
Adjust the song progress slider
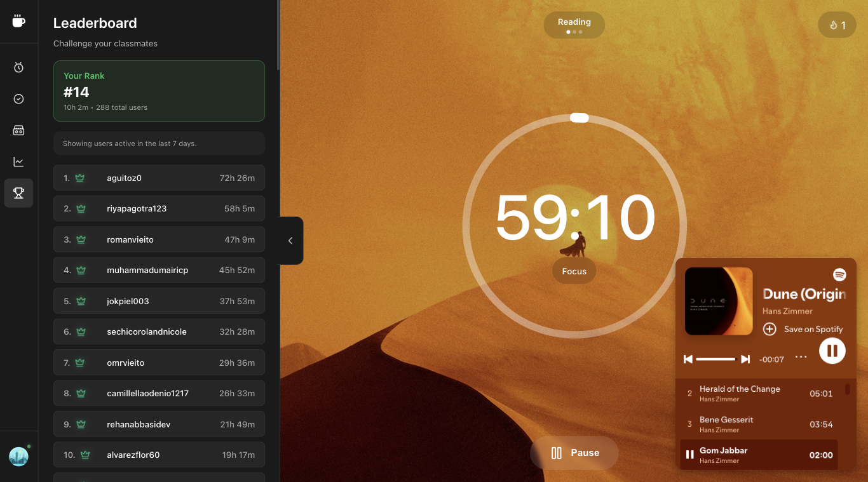717,359
